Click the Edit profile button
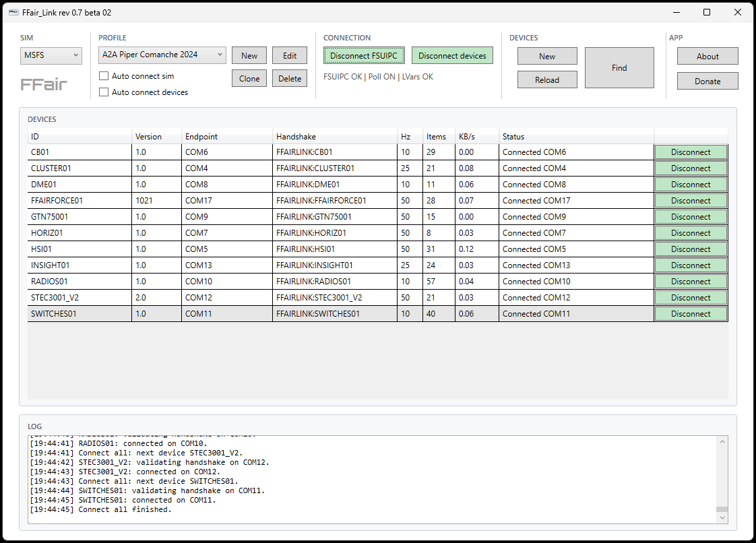 coord(290,55)
